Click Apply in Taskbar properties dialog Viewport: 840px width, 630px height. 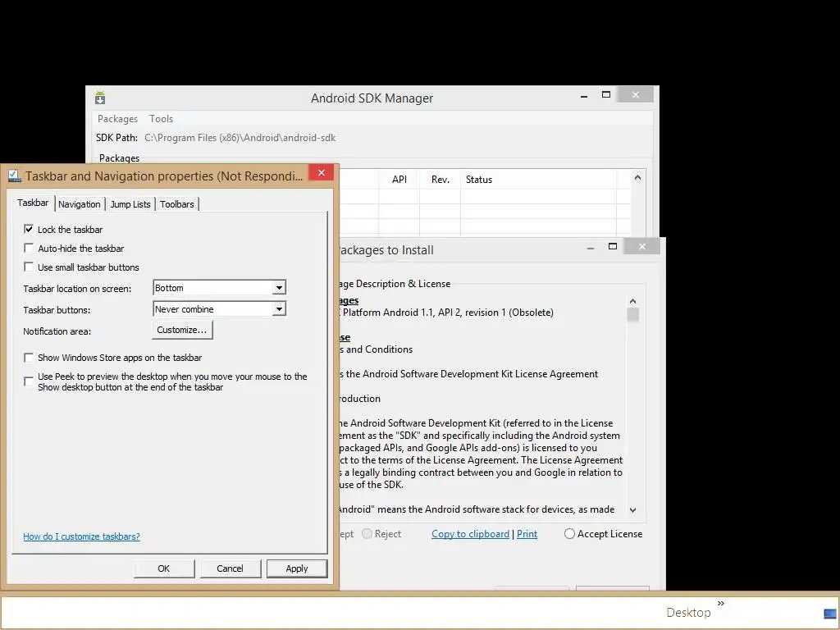pos(297,568)
